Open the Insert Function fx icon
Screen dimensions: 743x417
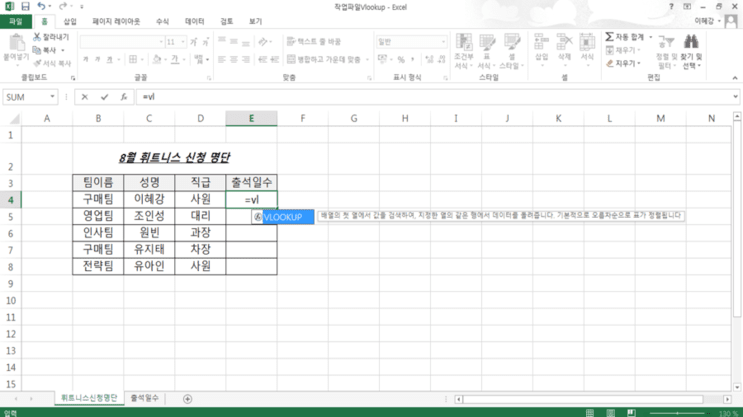point(124,97)
